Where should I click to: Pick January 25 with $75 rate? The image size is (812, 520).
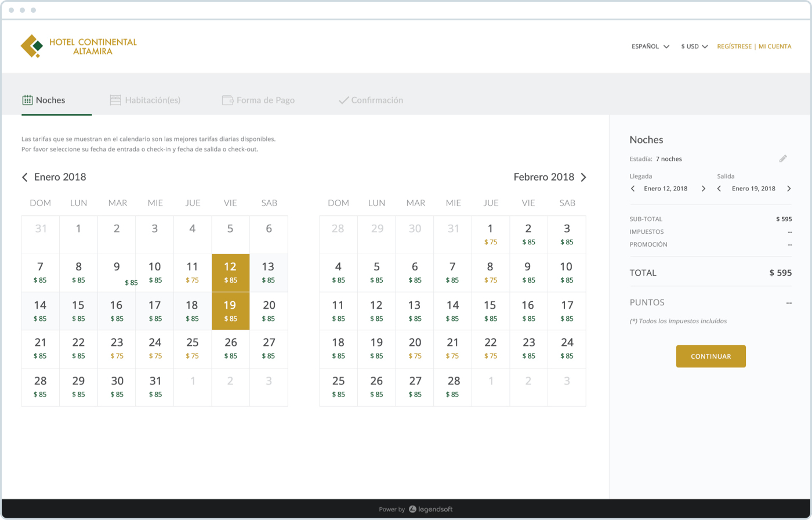[193, 349]
